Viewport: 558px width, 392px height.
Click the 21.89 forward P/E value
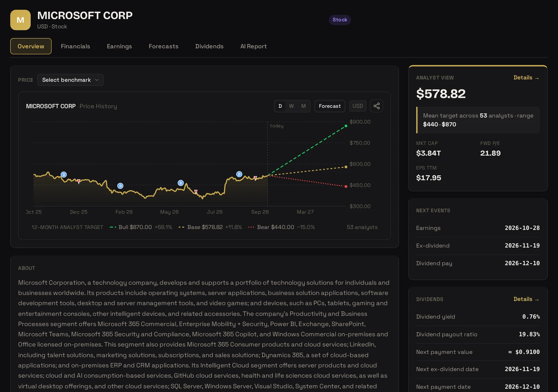490,153
